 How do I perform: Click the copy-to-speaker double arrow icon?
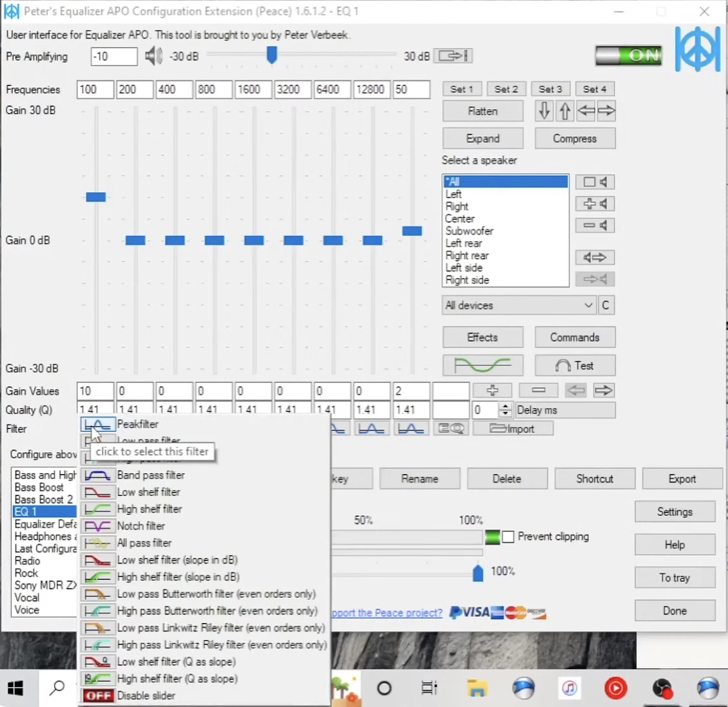[595, 257]
